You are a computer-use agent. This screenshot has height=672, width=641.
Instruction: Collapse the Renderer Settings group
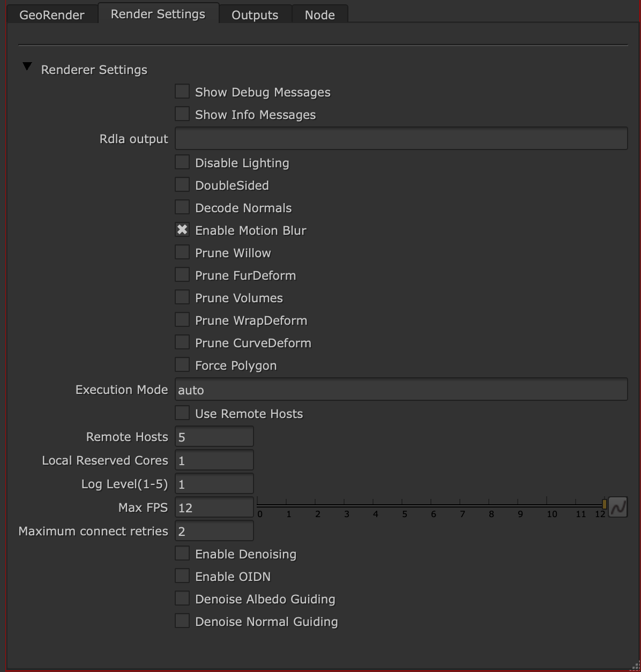pyautogui.click(x=27, y=67)
